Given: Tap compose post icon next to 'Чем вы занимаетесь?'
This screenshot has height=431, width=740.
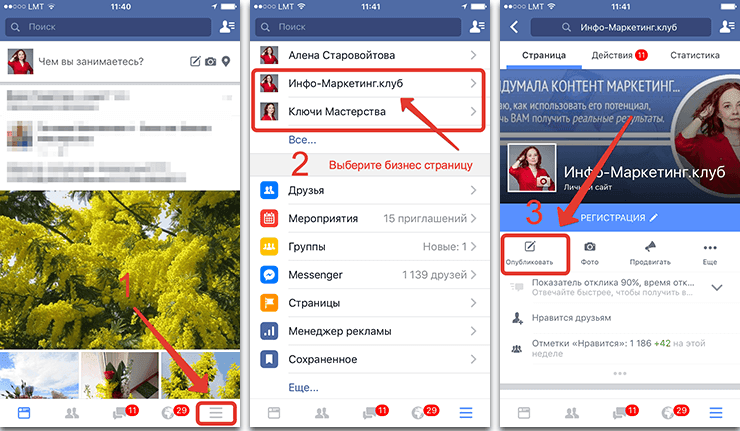Looking at the screenshot, I should click(195, 61).
